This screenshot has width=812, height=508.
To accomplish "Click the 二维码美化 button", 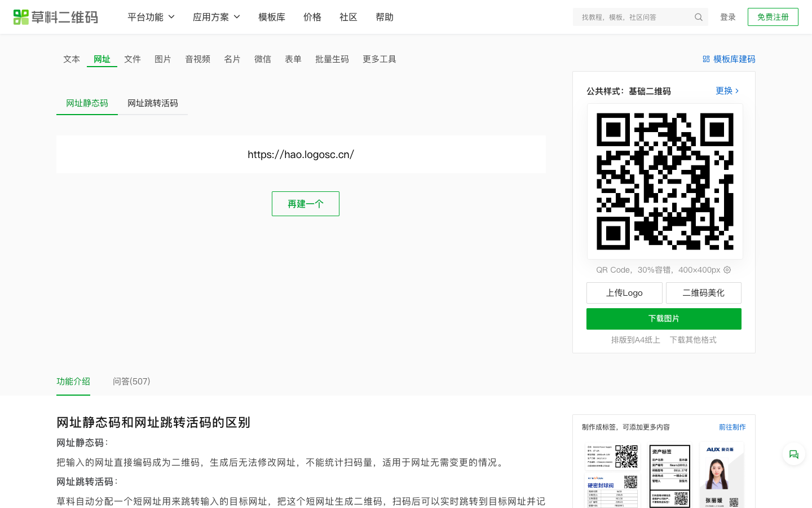I will click(703, 293).
